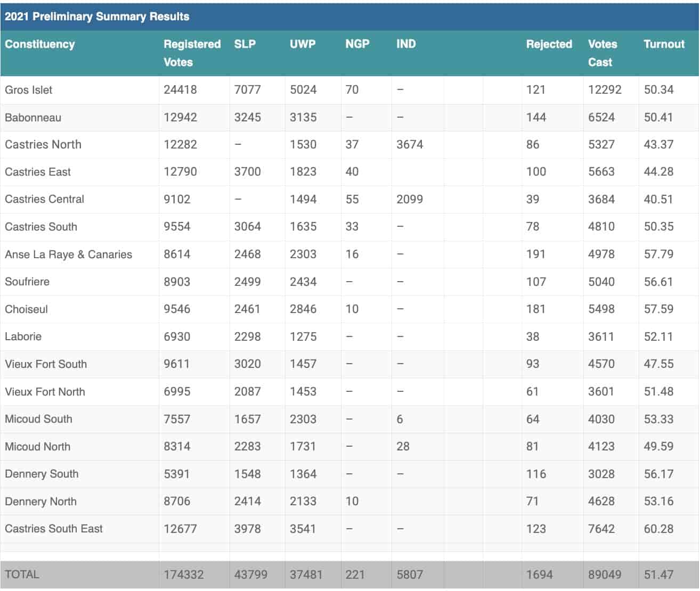Select the Gros Islet constituency row
700x591 pixels.
(29, 90)
